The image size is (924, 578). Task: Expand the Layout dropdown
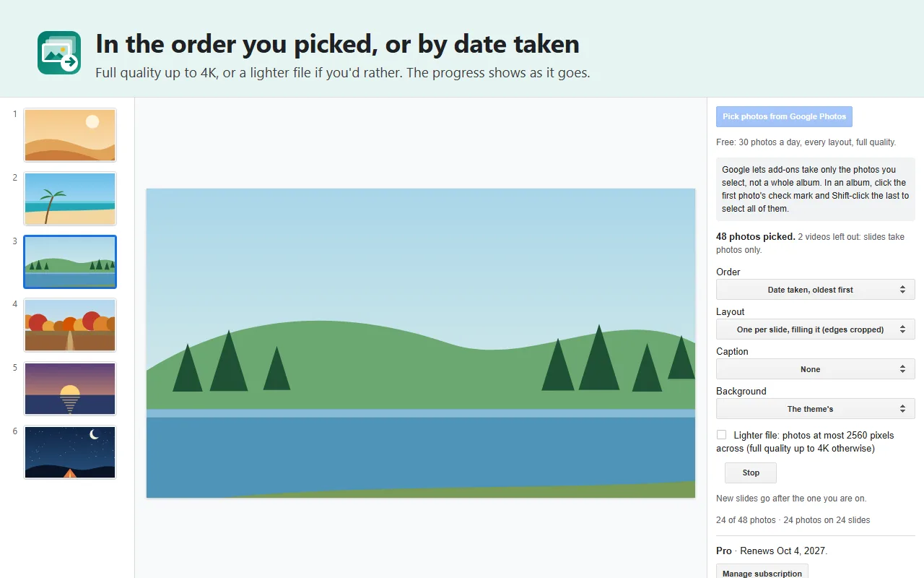(x=815, y=329)
